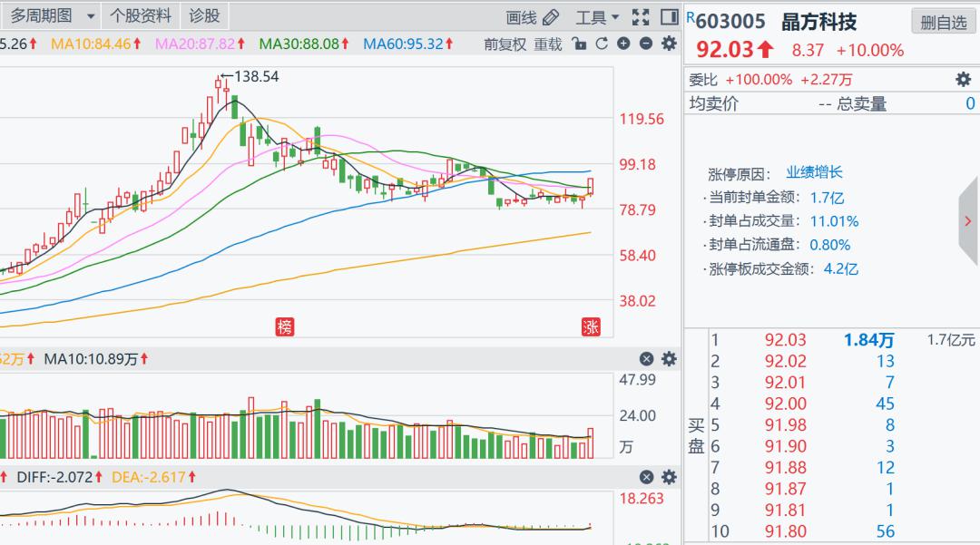
Task: Activate the 画线 pencil drawing tool
Action: pos(532,17)
